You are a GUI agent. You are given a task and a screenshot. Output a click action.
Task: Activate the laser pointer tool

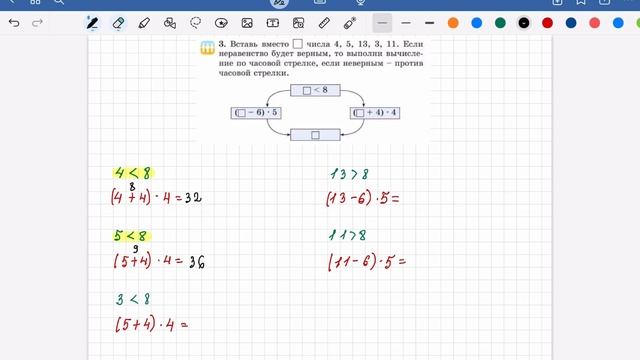[350, 23]
